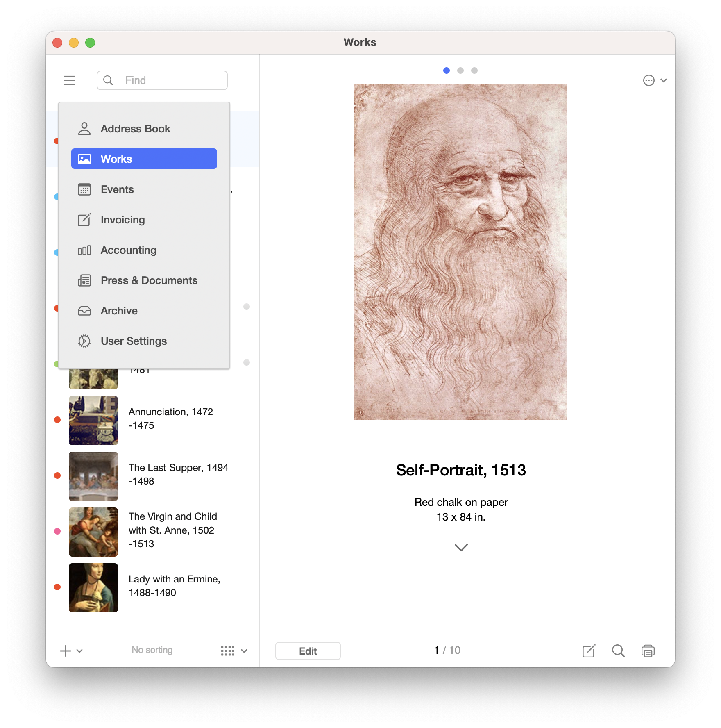Select the second page indicator dot
Viewport: 721px width, 728px height.
(460, 71)
